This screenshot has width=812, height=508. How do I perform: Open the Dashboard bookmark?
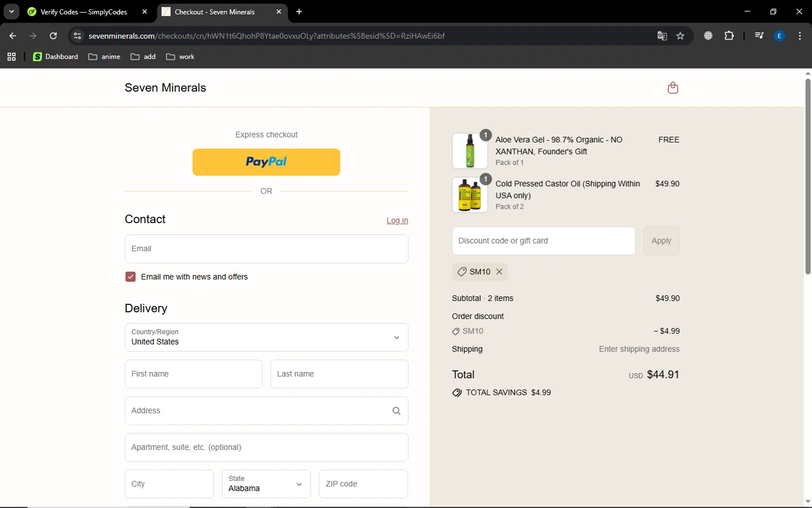click(x=56, y=57)
